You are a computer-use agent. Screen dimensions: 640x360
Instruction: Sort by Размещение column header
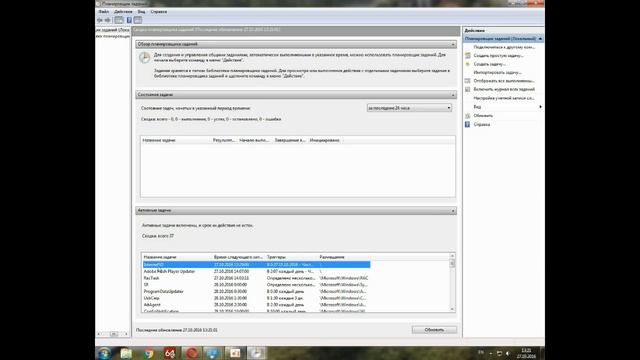tap(344, 258)
